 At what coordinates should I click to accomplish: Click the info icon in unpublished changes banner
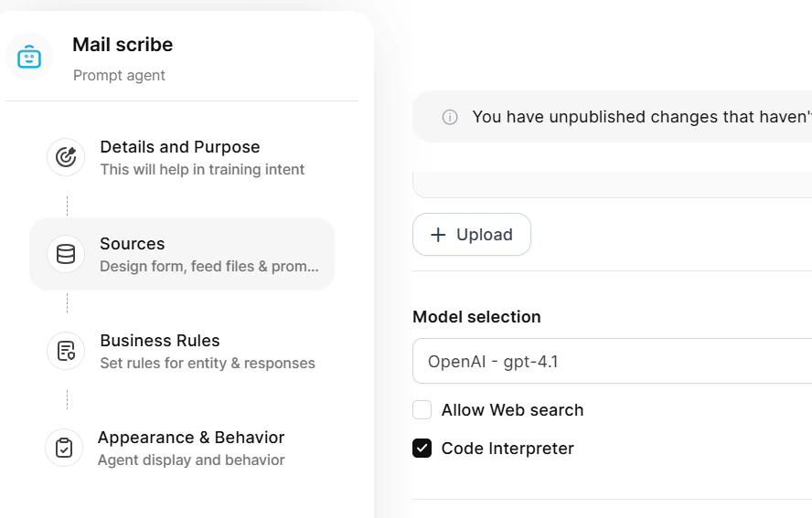click(x=450, y=118)
